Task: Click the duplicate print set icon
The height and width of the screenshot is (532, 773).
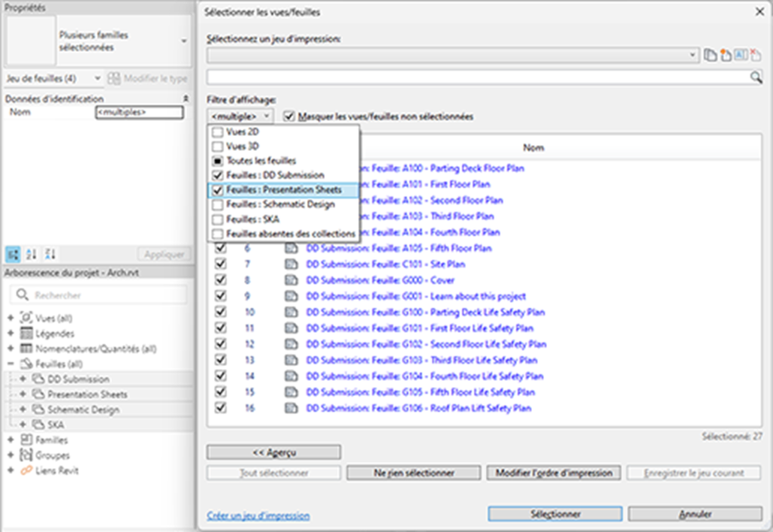Action: point(710,56)
